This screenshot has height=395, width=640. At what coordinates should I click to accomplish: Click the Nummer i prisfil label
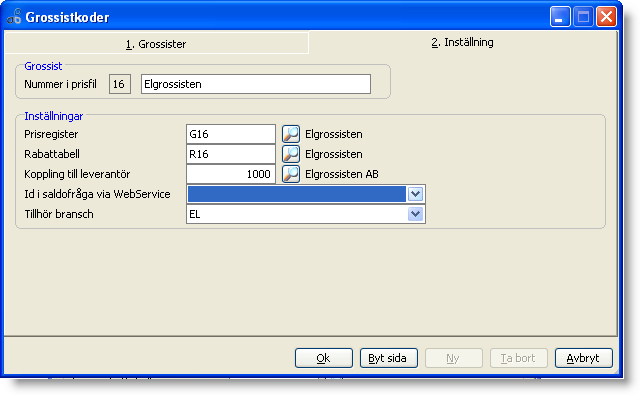pos(60,84)
